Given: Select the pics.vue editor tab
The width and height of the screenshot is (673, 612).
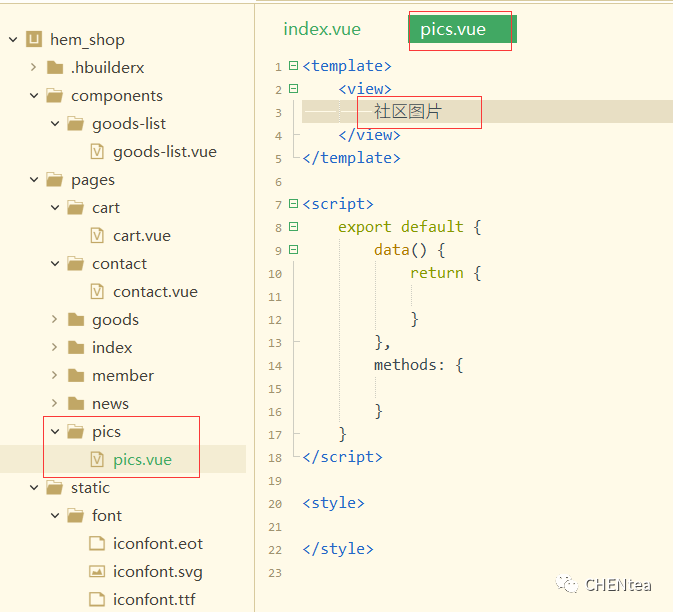Looking at the screenshot, I should 453,30.
